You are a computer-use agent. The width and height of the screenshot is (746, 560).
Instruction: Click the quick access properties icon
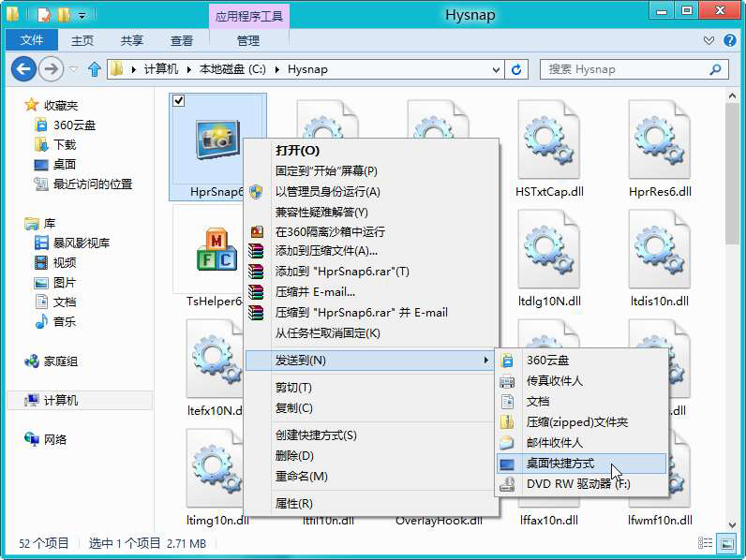(44, 15)
